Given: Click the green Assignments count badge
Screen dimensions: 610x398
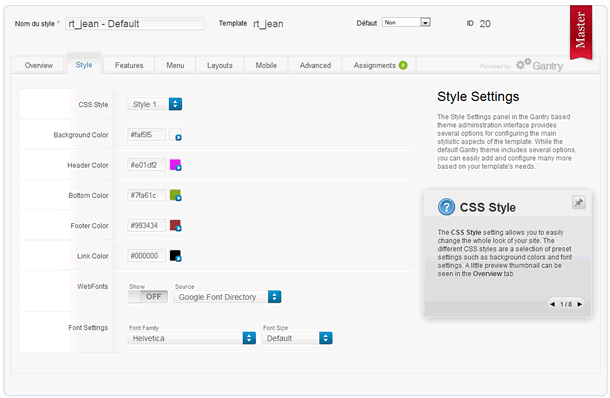Looking at the screenshot, I should tap(403, 65).
